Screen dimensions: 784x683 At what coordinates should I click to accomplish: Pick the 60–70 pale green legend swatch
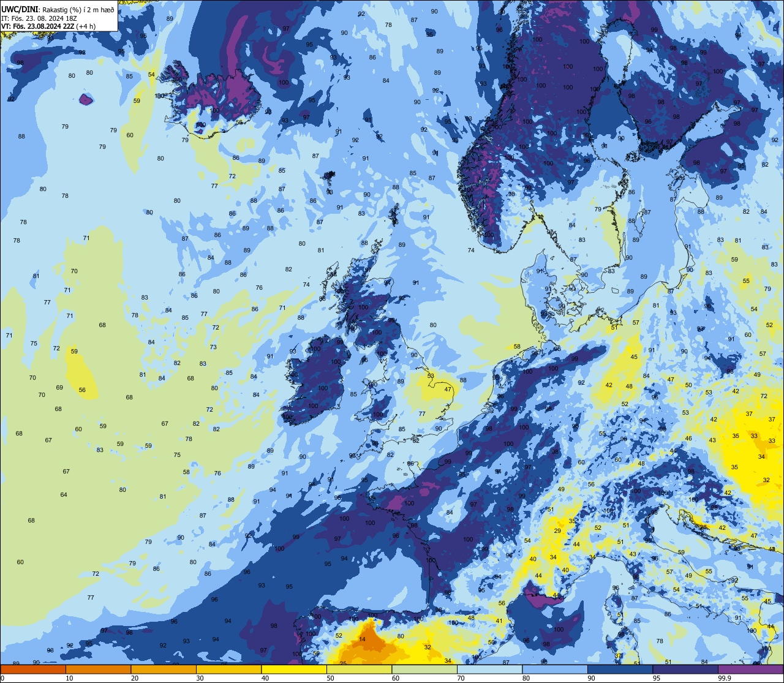pos(424,670)
